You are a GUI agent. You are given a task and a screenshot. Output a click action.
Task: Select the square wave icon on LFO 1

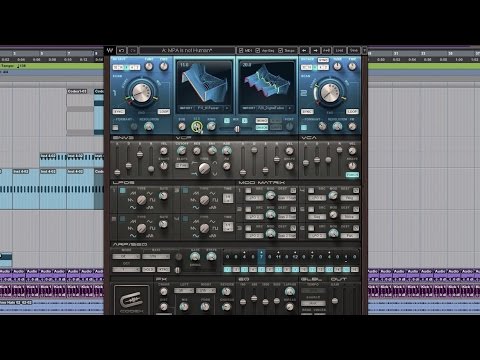pyautogui.click(x=153, y=200)
